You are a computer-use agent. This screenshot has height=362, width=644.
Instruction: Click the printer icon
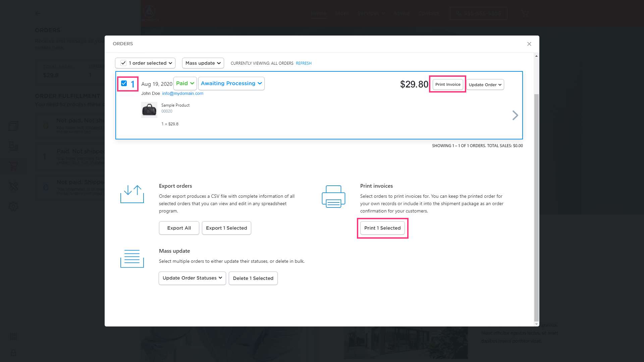pyautogui.click(x=333, y=196)
